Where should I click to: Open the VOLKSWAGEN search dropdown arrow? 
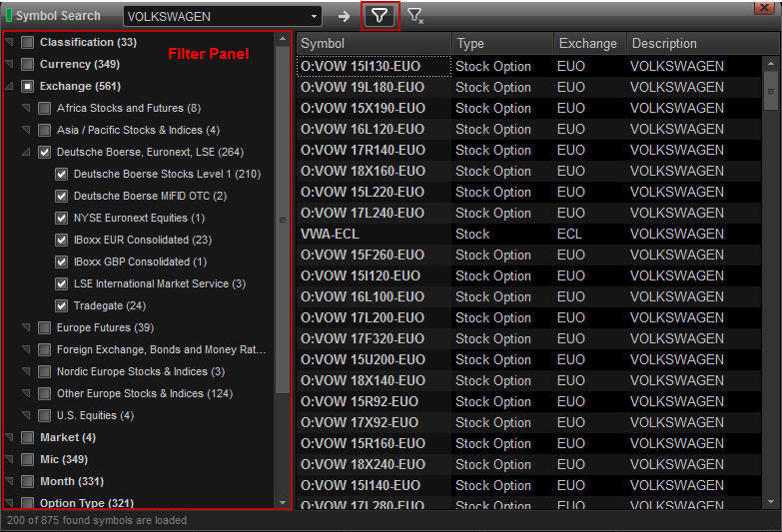[314, 16]
